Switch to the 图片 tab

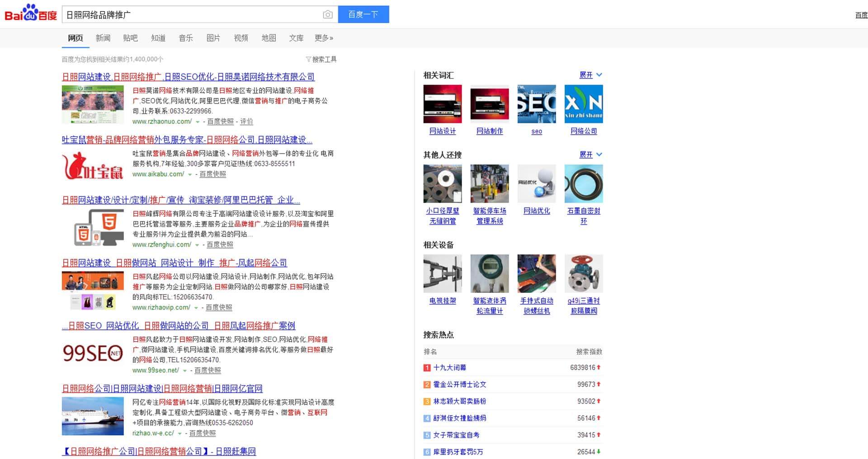pyautogui.click(x=213, y=38)
